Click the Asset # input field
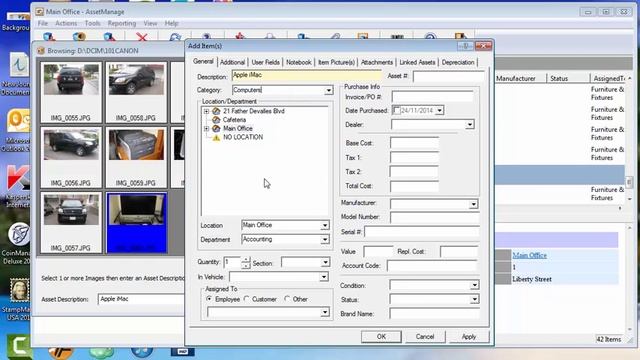Viewport: 640px width, 360px height. click(449, 76)
